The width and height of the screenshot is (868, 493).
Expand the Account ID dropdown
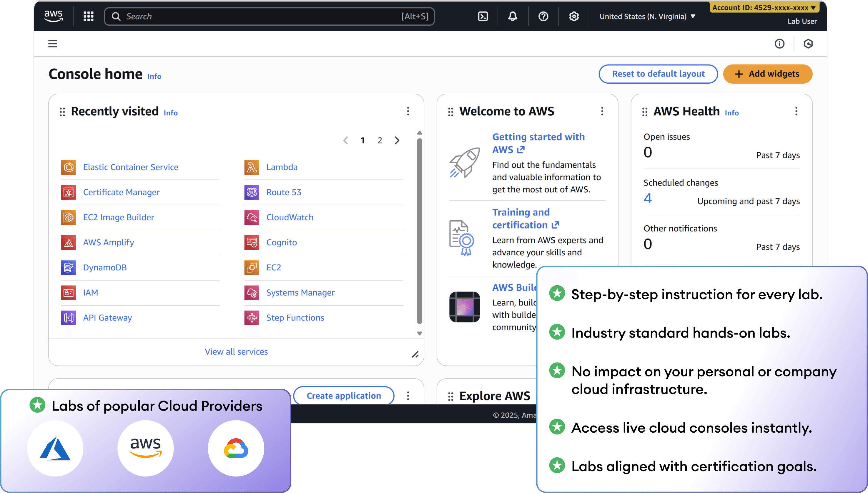click(x=764, y=7)
